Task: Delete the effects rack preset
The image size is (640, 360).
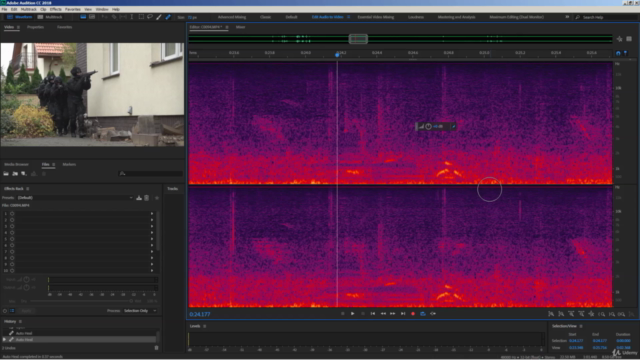Action: click(x=147, y=198)
